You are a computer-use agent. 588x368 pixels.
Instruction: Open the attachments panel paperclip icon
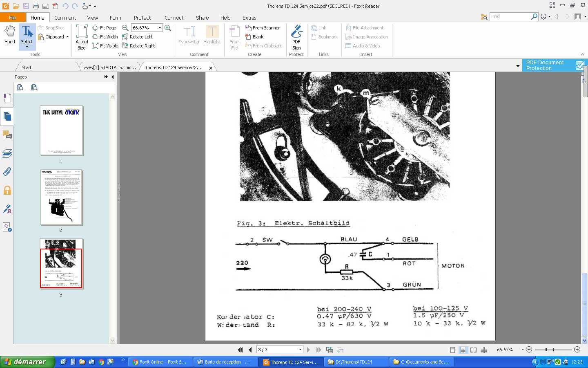click(x=7, y=172)
